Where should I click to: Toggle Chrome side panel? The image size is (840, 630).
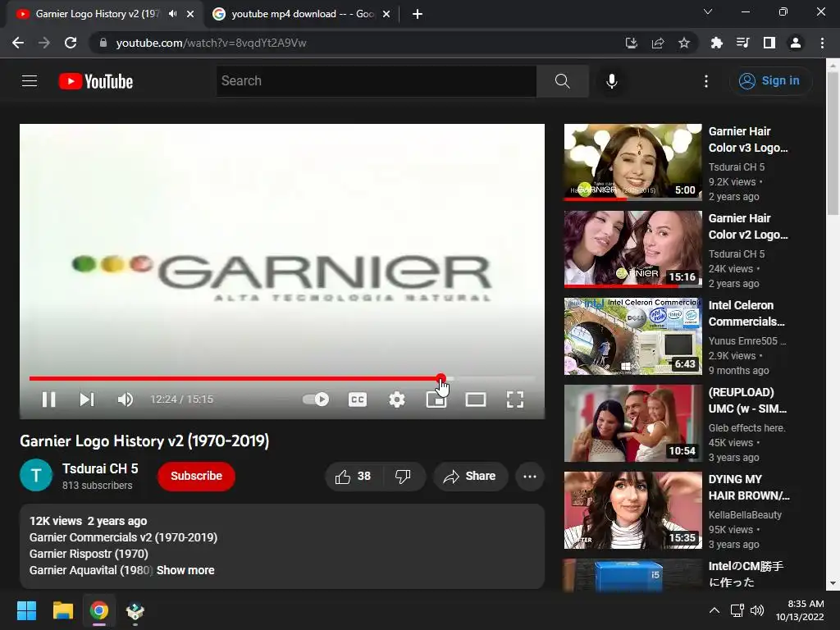click(769, 43)
